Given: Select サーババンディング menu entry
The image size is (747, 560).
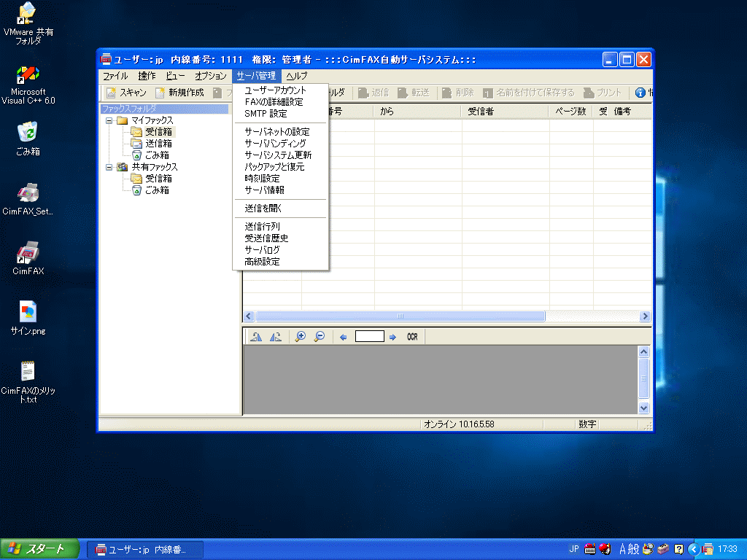Looking at the screenshot, I should pyautogui.click(x=281, y=144).
